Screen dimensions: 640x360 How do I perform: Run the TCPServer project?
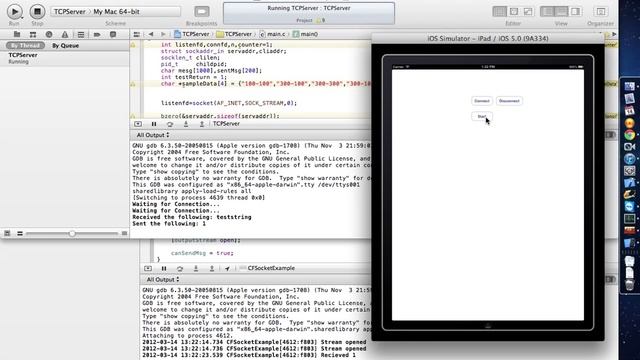[14, 11]
